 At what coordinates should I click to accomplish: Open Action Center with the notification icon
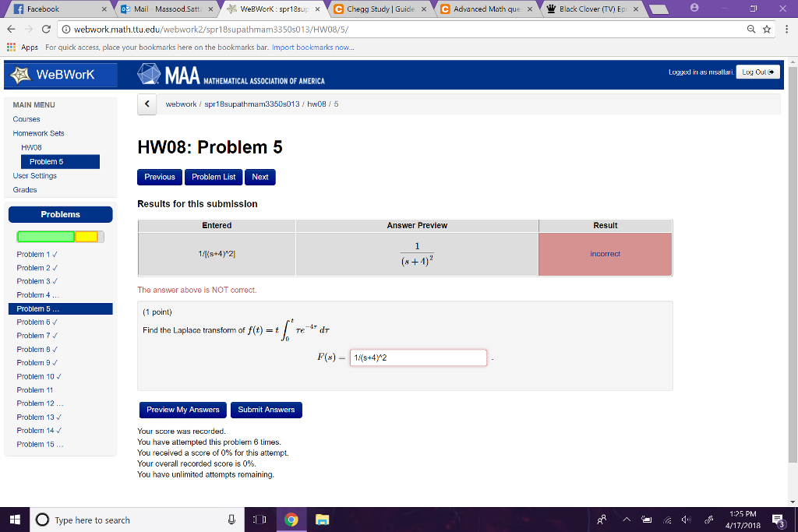[777, 520]
